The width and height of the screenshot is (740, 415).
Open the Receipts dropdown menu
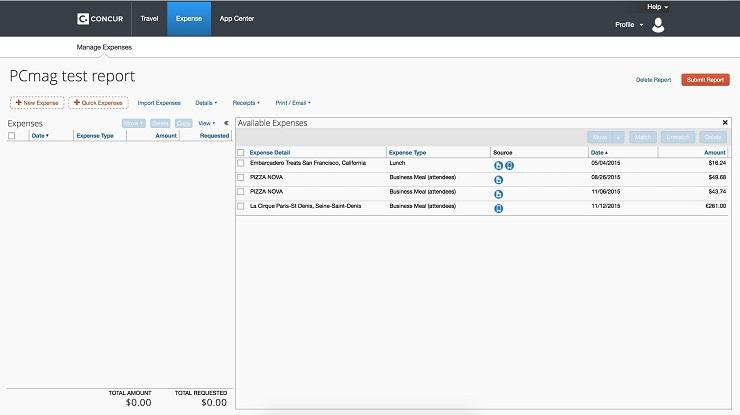pyautogui.click(x=246, y=103)
